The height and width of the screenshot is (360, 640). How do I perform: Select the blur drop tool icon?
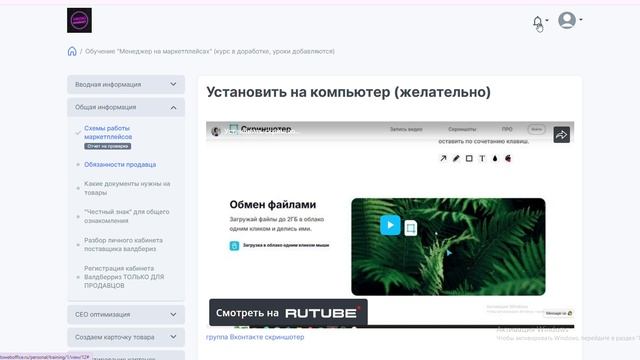click(x=495, y=158)
